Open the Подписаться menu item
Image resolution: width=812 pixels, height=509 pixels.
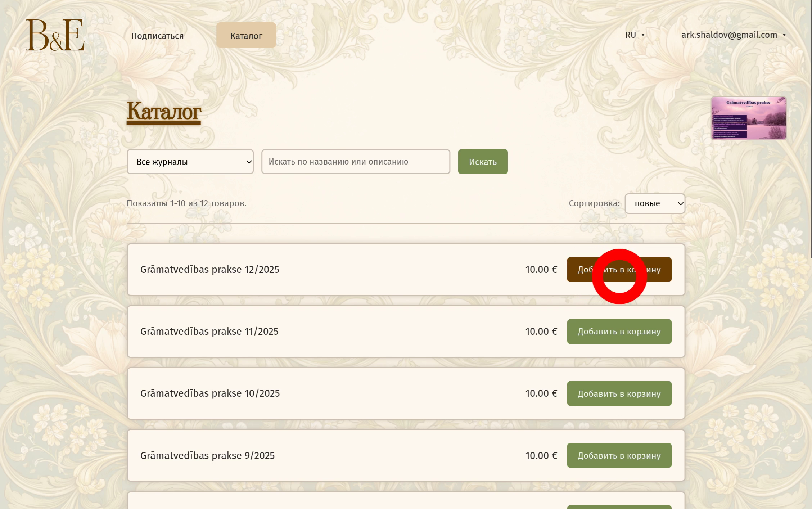point(157,36)
